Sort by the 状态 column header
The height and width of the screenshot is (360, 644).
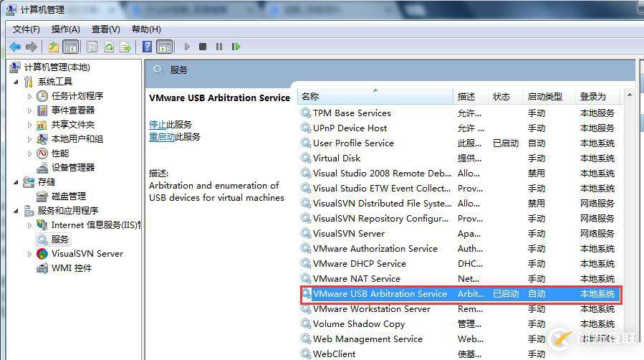point(506,97)
